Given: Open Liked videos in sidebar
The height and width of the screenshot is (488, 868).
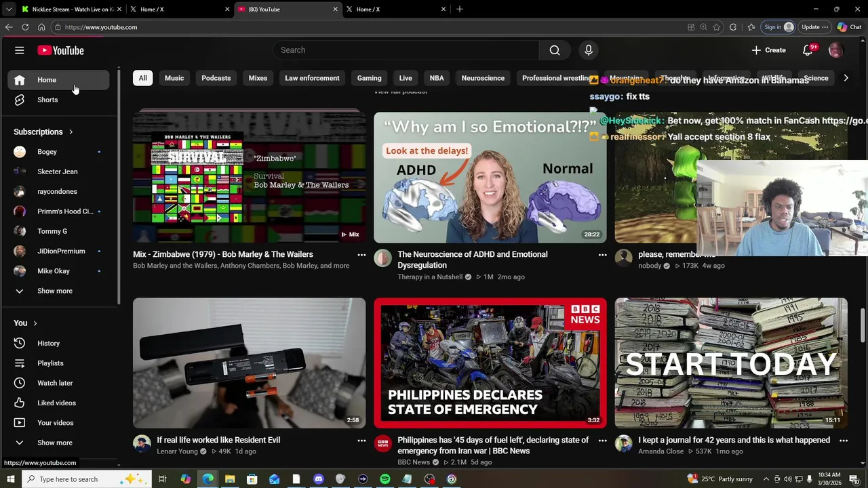Looking at the screenshot, I should point(58,403).
